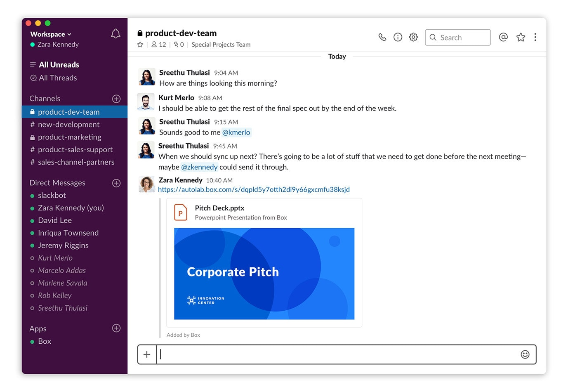
Task: Open Pitch Deck.pptx file title
Action: pyautogui.click(x=219, y=208)
